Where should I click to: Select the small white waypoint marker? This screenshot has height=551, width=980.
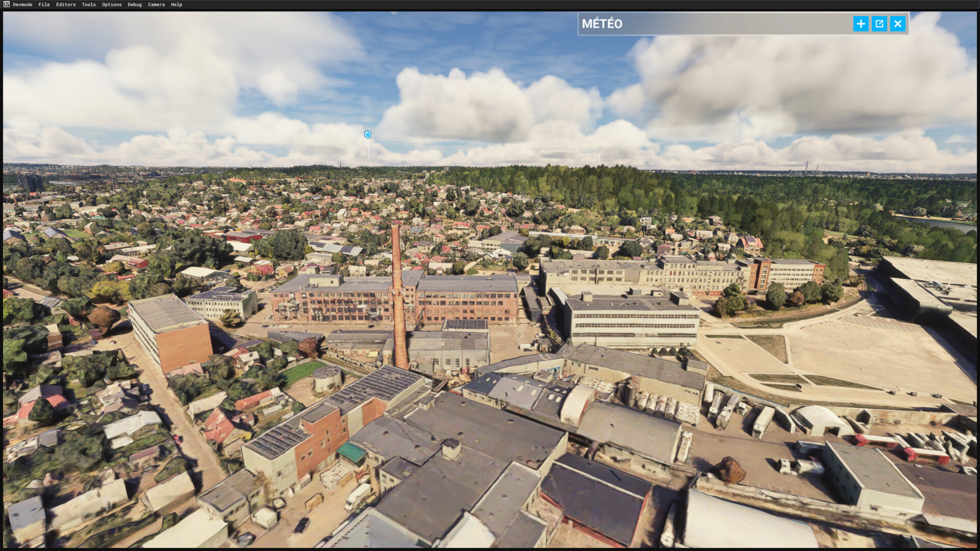tap(600, 147)
